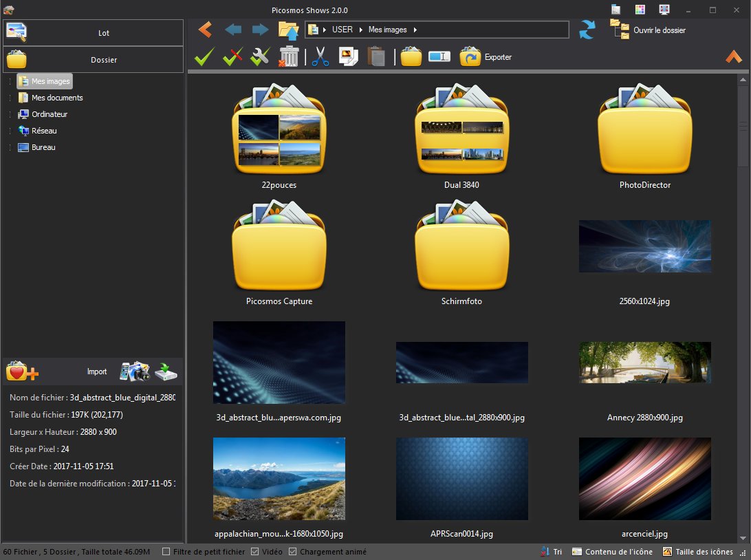Screen dimensions: 751x560
Task: Open parent folder via up-arrow folder icon
Action: 288,30
